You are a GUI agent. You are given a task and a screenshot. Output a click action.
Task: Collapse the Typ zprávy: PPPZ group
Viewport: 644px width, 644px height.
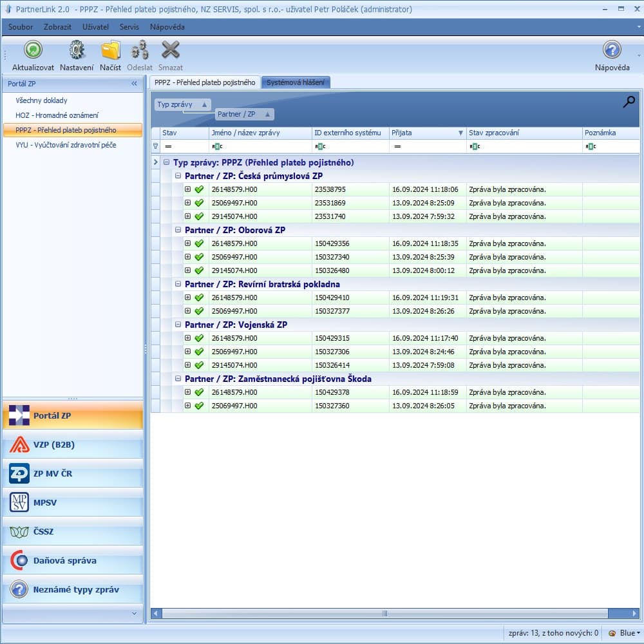tap(166, 162)
